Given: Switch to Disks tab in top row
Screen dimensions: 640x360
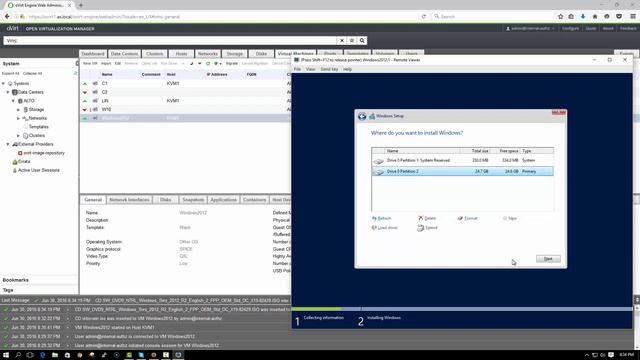Looking at the screenshot, I should tap(261, 54).
